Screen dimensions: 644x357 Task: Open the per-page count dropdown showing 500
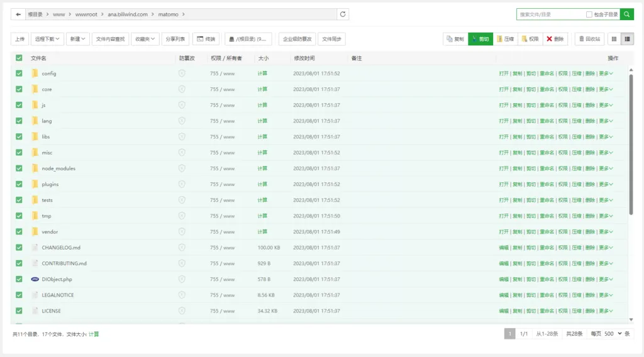613,334
